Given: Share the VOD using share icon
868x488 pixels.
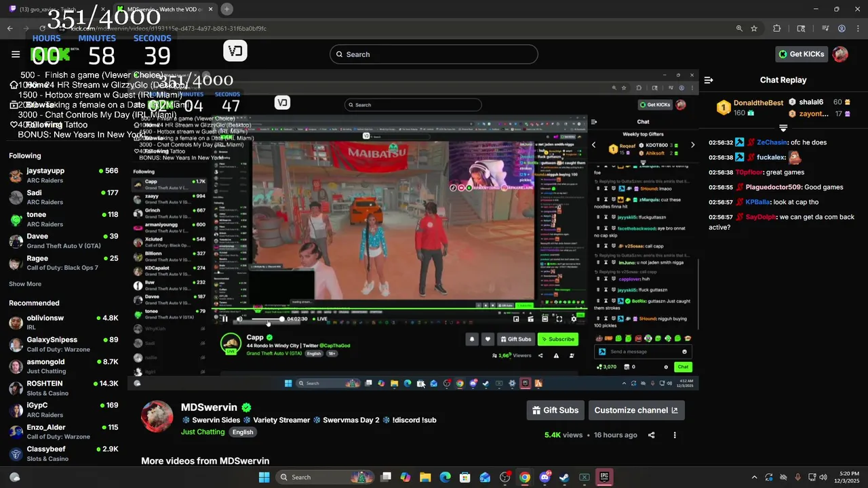Looking at the screenshot, I should click(651, 435).
